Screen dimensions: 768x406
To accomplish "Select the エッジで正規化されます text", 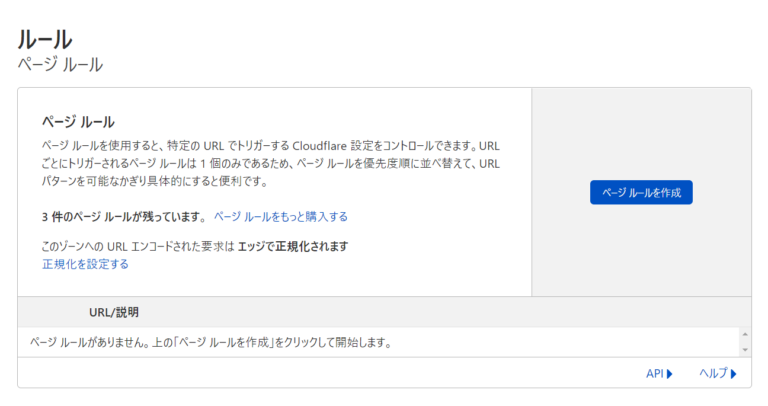I will (293, 246).
